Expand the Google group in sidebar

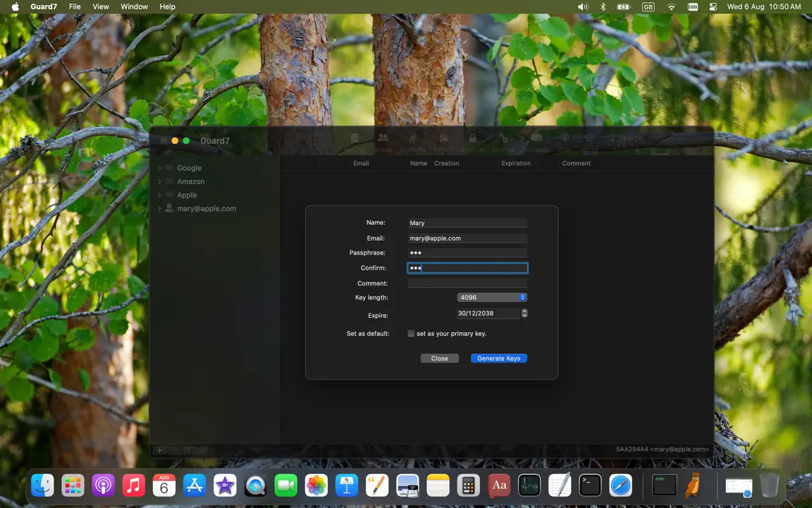(159, 168)
